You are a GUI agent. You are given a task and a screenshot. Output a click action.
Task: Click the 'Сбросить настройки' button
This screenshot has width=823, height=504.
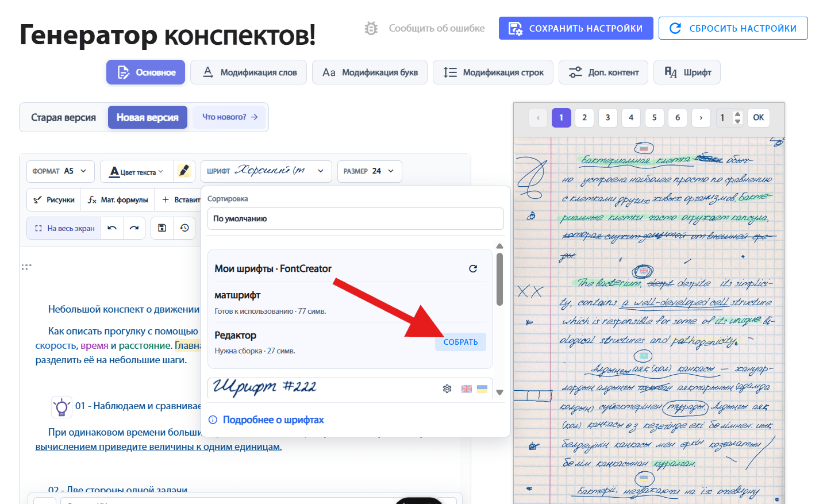click(733, 28)
